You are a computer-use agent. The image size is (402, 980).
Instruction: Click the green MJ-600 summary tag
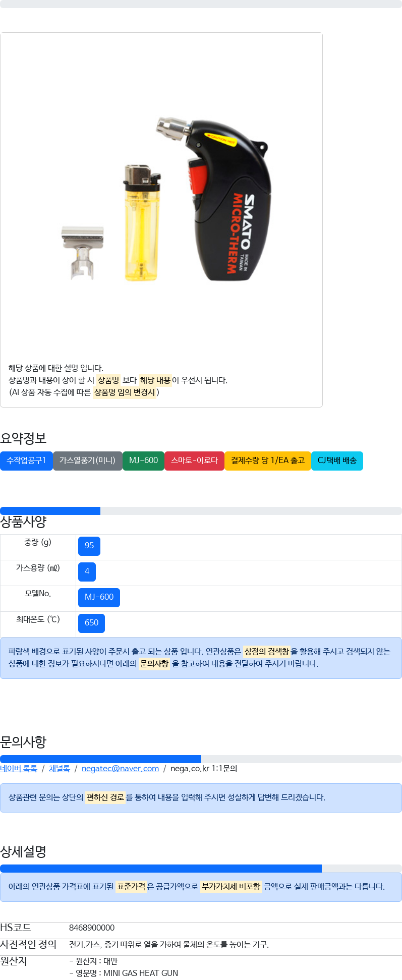pyautogui.click(x=143, y=460)
